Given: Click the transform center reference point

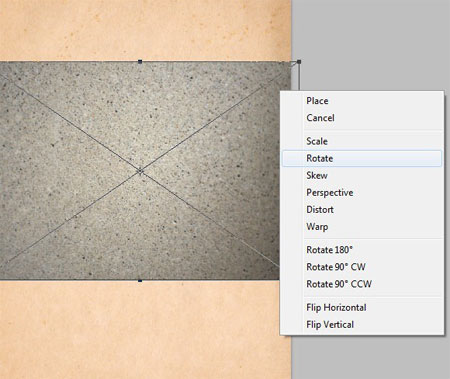Looking at the screenshot, I should coord(140,171).
